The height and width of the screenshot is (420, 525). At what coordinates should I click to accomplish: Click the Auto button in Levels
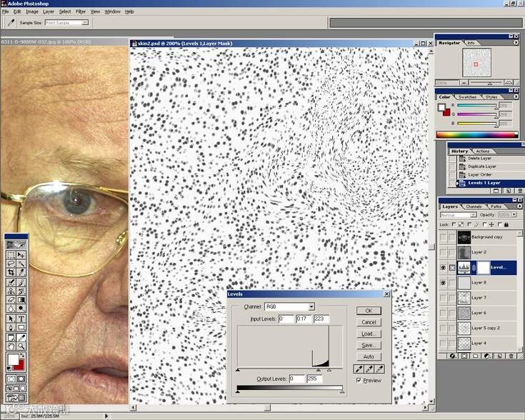[x=369, y=356]
